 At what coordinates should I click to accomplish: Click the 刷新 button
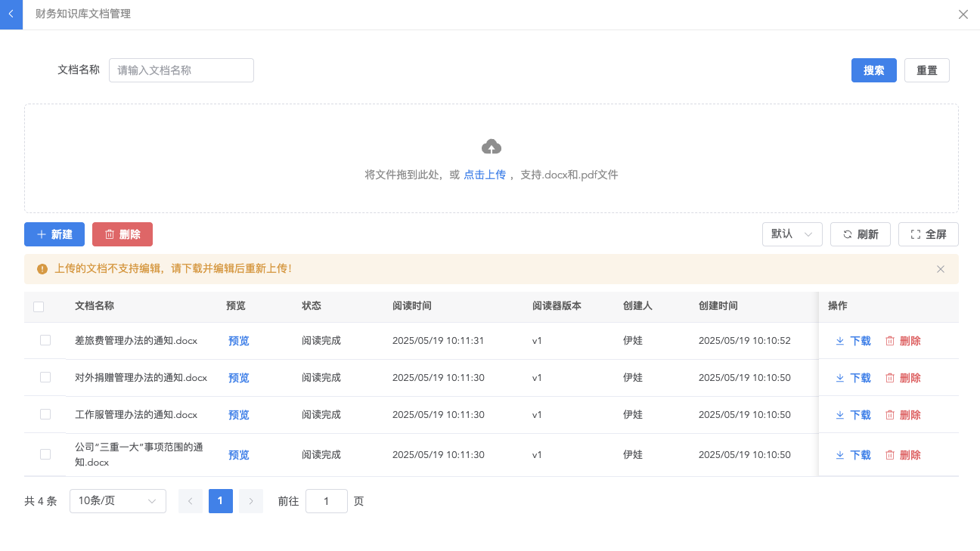coord(861,234)
